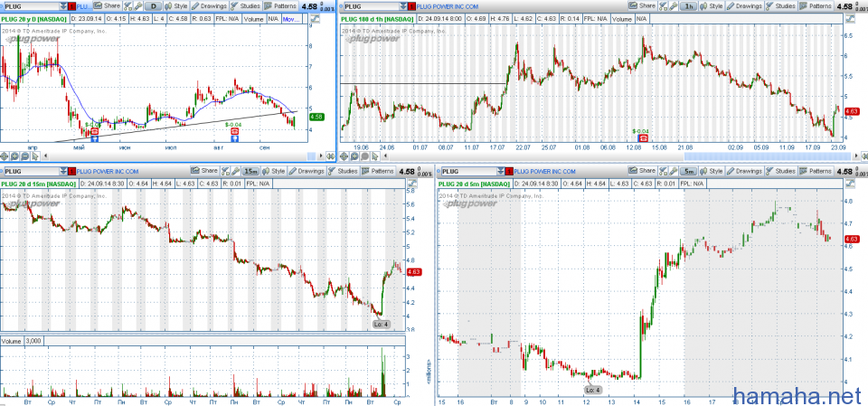Zoom out using icon under daily chart
The image size is (868, 406).
click(x=25, y=156)
